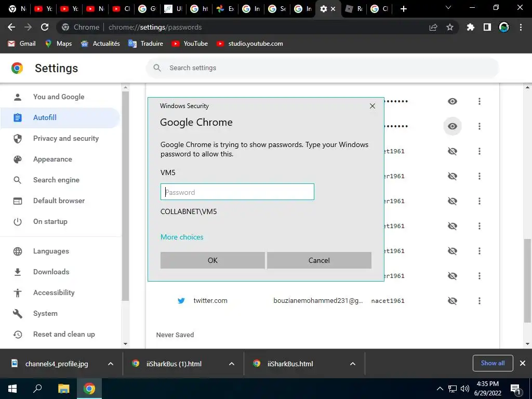532x399 pixels.
Task: Click the Chrome icon in taskbar
Action: (89, 389)
